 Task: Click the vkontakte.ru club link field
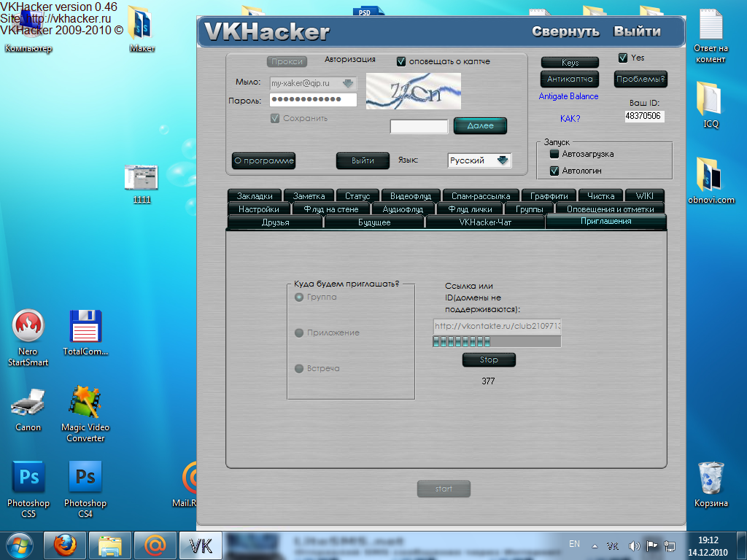(497, 326)
